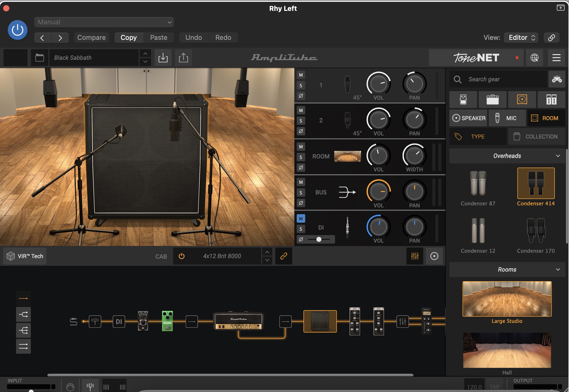The height and width of the screenshot is (392, 569).
Task: Click the Undo button
Action: coord(194,38)
